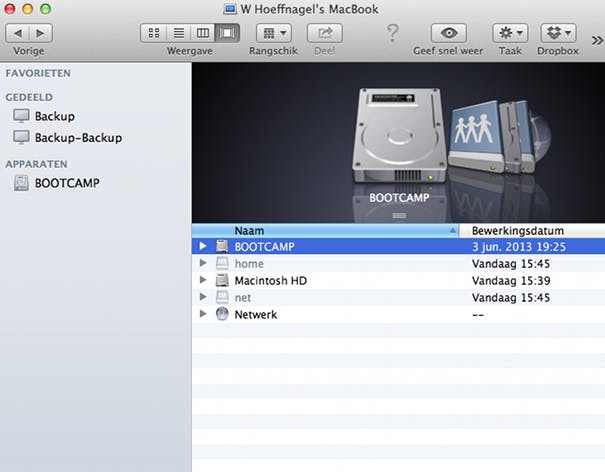
Task: Zoom the window with green button
Action: pyautogui.click(x=46, y=9)
